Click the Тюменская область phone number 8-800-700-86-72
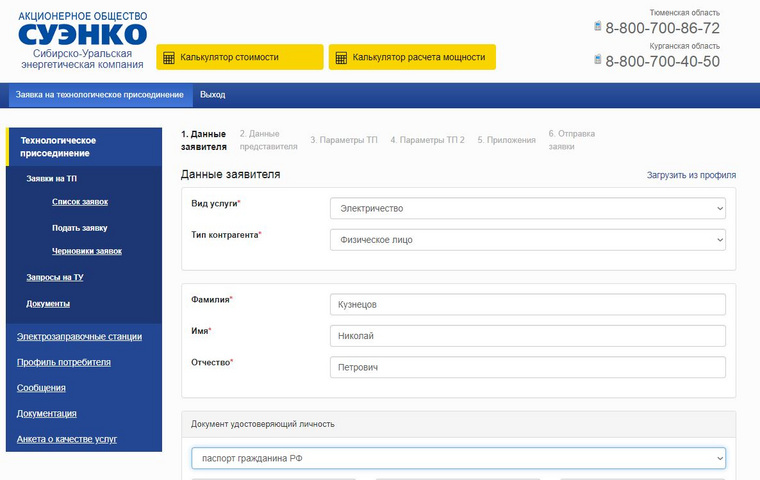 point(663,28)
